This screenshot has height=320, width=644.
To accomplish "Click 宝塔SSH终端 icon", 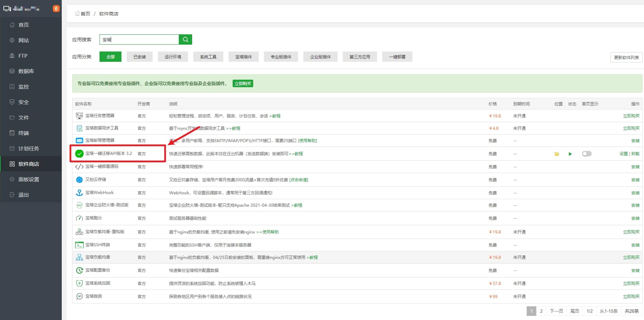I will (79, 245).
